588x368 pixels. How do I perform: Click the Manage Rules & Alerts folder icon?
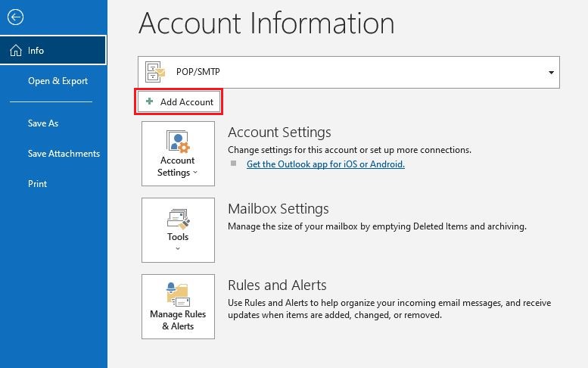tap(178, 295)
